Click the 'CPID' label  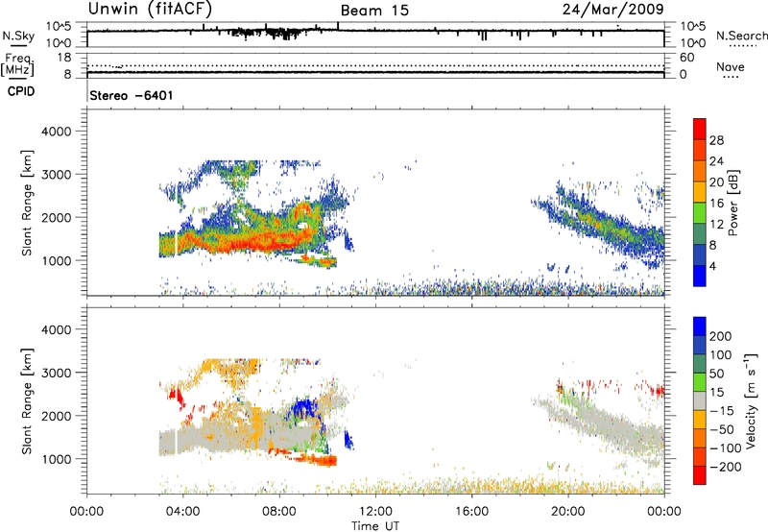(21, 91)
